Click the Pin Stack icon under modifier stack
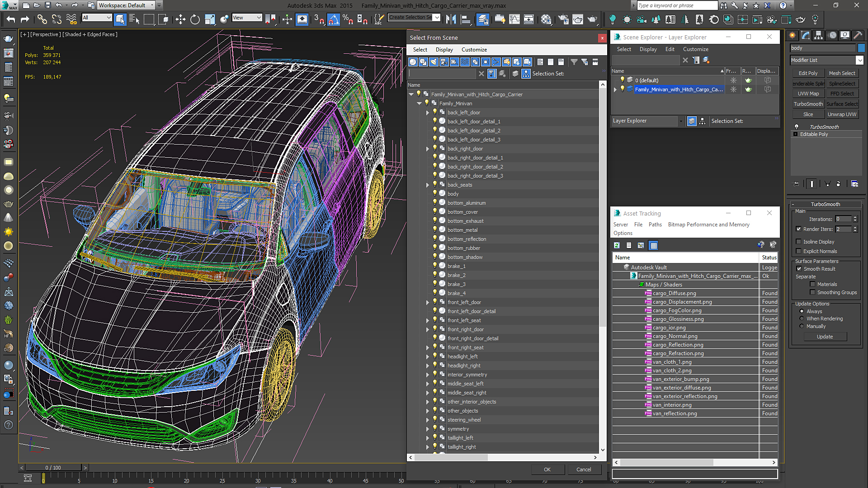The height and width of the screenshot is (488, 868). pos(796,184)
